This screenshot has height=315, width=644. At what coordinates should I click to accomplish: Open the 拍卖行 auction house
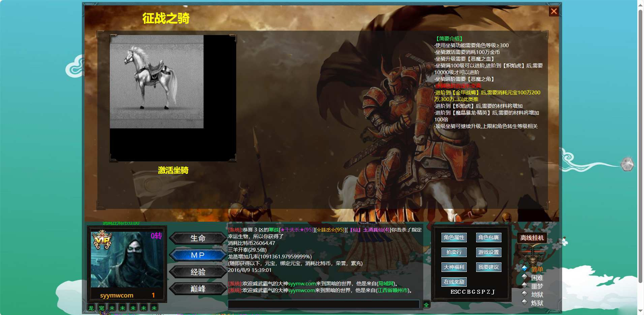[x=454, y=252]
